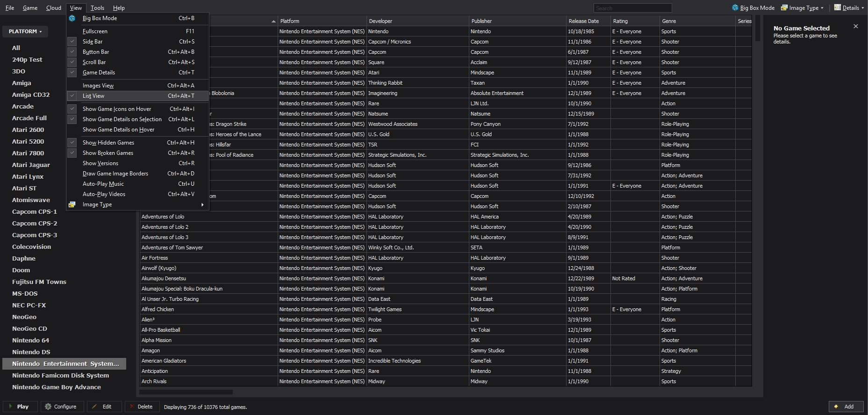Sort by Developer column header
Screen dimensions: 868x415
tap(418, 21)
